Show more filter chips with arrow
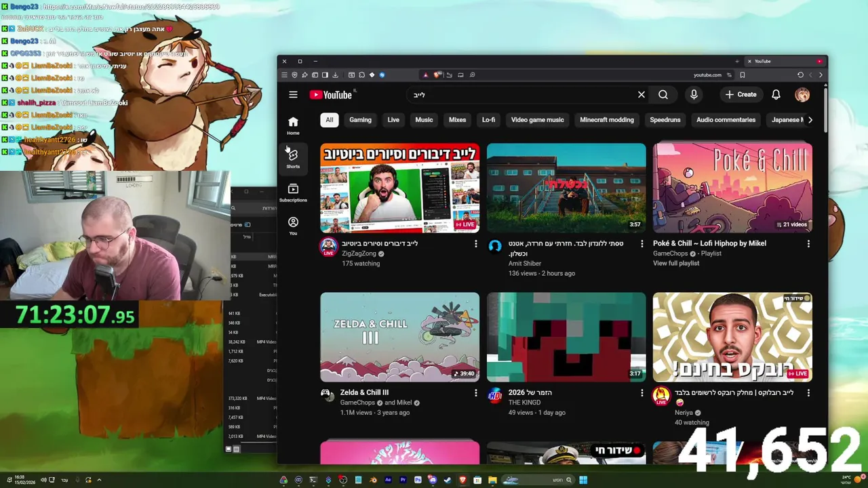The image size is (868, 488). click(x=810, y=120)
